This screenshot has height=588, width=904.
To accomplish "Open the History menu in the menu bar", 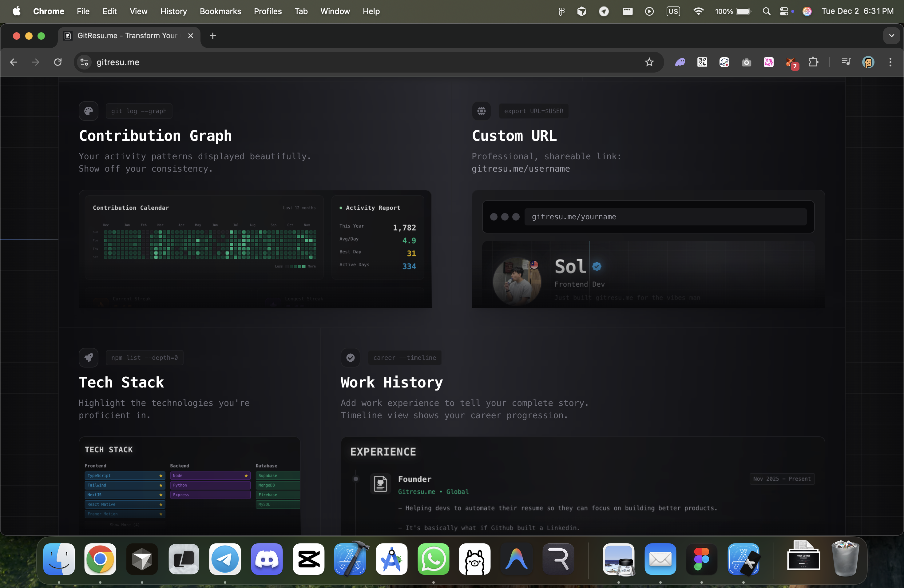I will pos(174,11).
